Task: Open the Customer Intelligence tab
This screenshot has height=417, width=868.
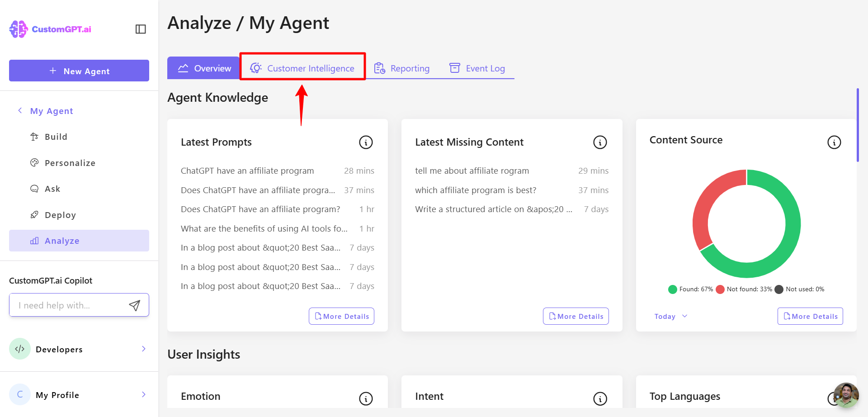Action: (302, 68)
